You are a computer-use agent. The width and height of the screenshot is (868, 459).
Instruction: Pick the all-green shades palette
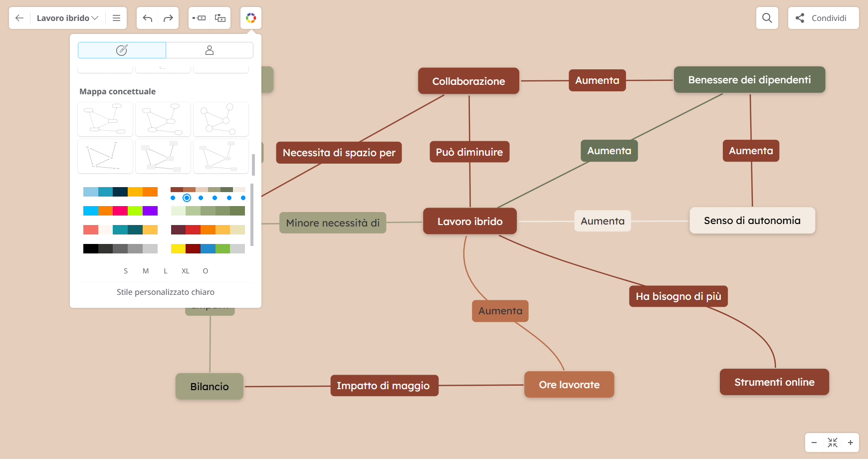click(x=208, y=211)
